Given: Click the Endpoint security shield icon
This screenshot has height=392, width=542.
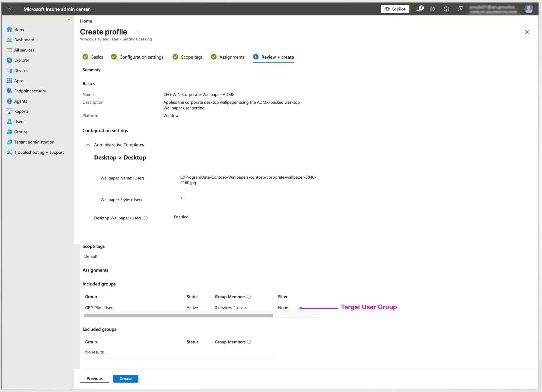Looking at the screenshot, I should tap(9, 91).
